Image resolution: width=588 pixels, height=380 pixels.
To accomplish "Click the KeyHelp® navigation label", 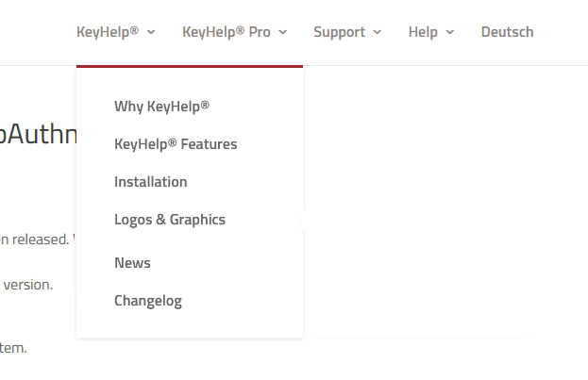I will [108, 32].
